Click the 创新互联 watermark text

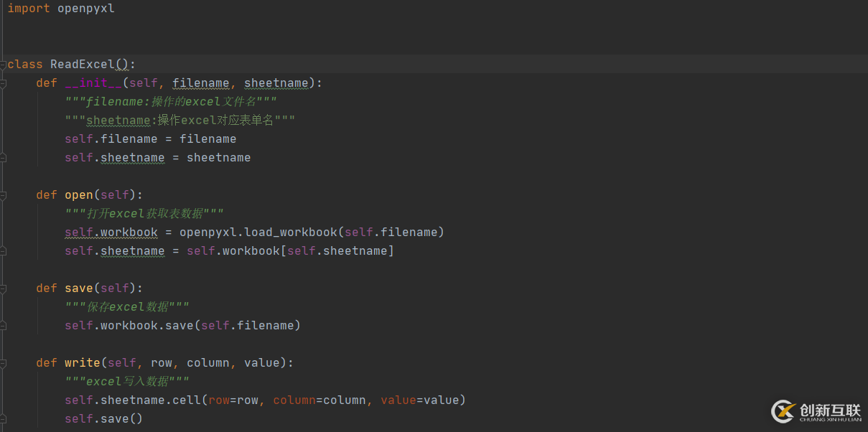pos(829,410)
